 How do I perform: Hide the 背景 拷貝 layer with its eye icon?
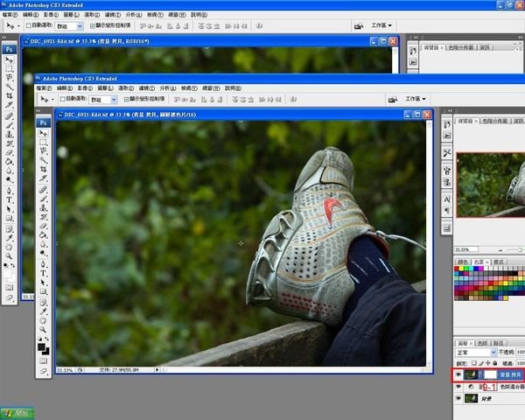458,374
